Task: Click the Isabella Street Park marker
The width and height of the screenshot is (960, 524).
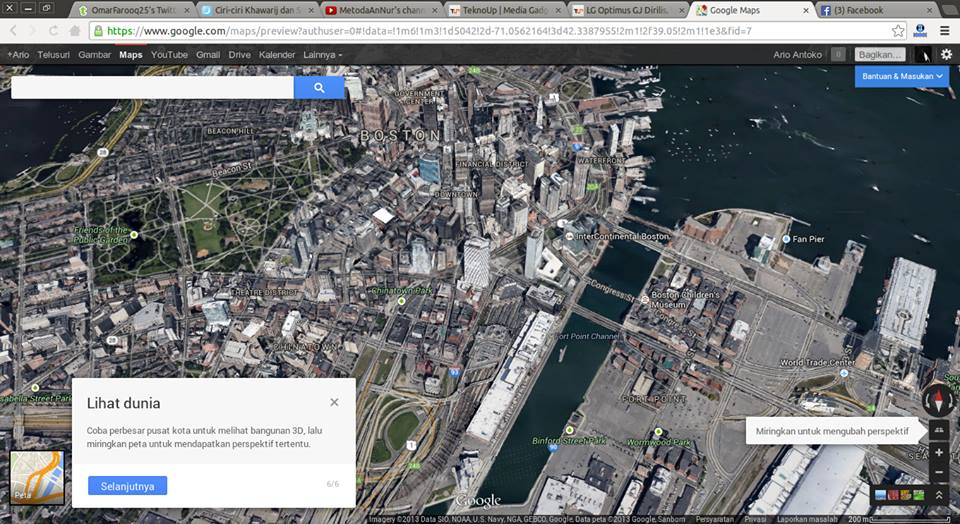Action: (x=36, y=387)
